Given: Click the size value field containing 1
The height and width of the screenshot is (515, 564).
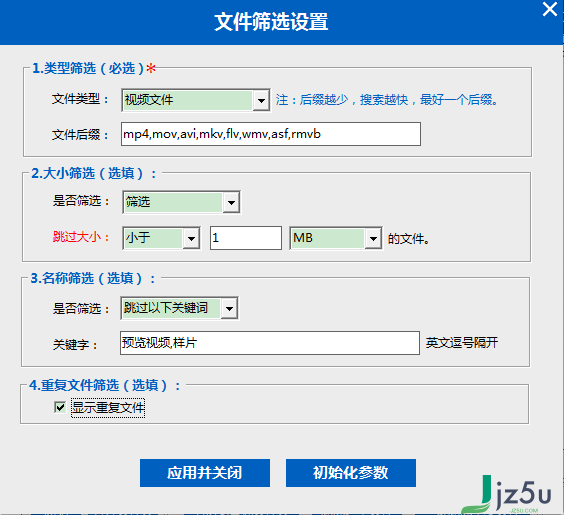Looking at the screenshot, I should click(246, 238).
